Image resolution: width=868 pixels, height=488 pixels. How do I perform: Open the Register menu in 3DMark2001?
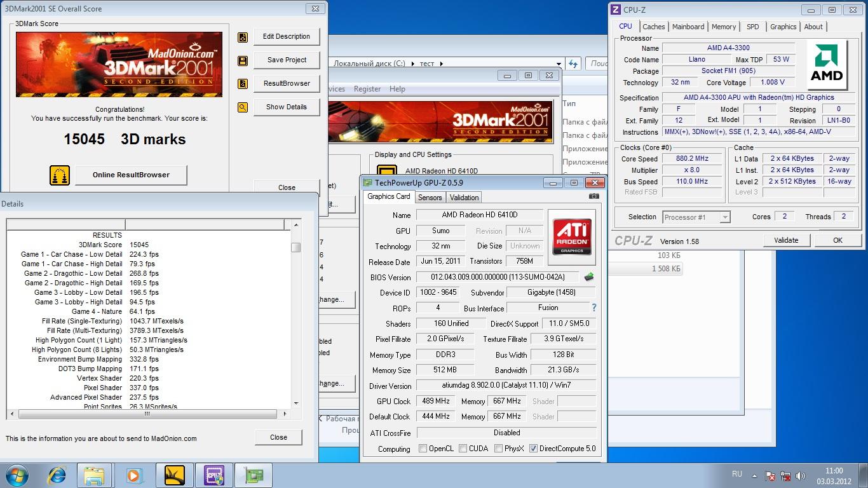(x=367, y=89)
